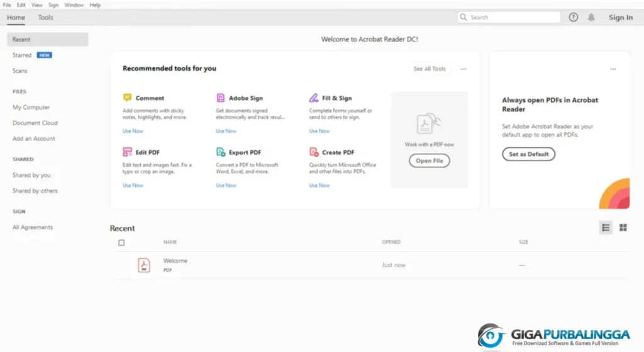Click the Open File button

(x=429, y=161)
